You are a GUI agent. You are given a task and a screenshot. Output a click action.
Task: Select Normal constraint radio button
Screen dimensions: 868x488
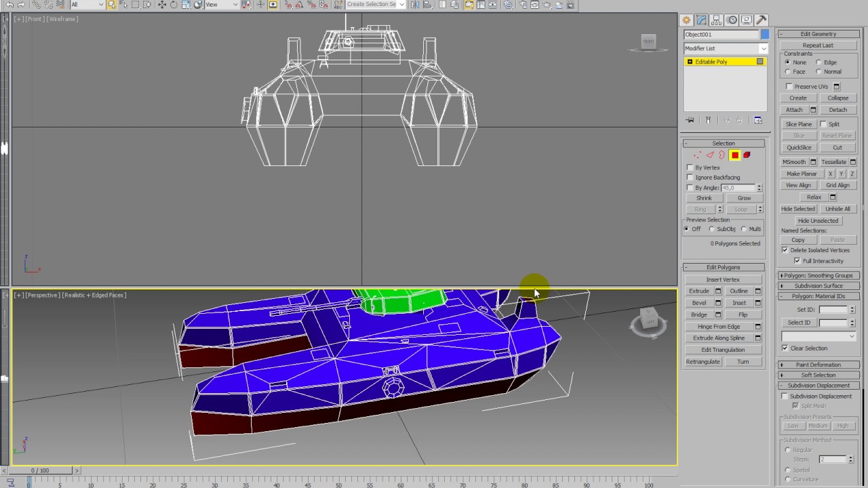(x=818, y=72)
